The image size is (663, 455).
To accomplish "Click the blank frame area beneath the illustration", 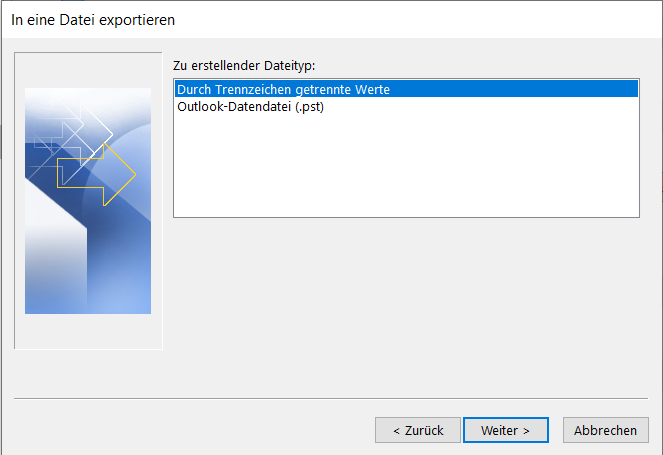I will click(88, 331).
